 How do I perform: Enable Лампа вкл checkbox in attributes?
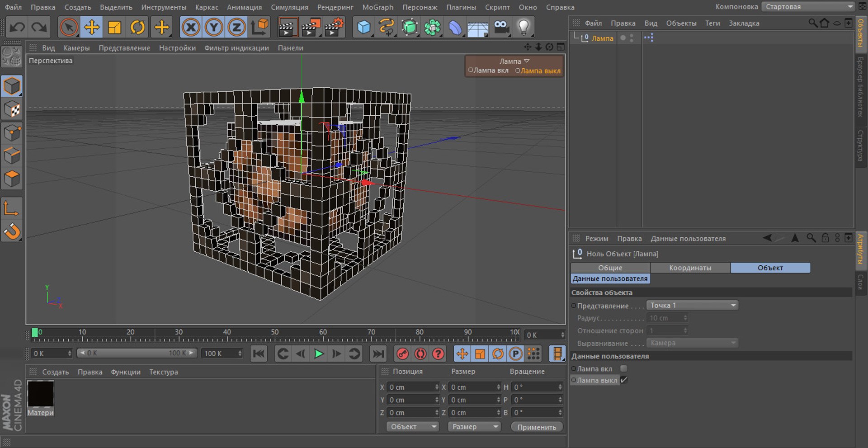[624, 368]
